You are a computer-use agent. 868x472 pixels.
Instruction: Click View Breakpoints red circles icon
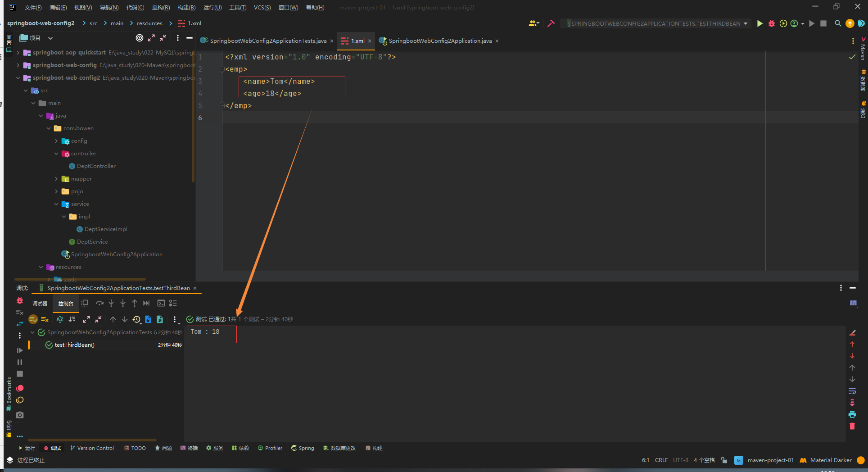coord(20,388)
